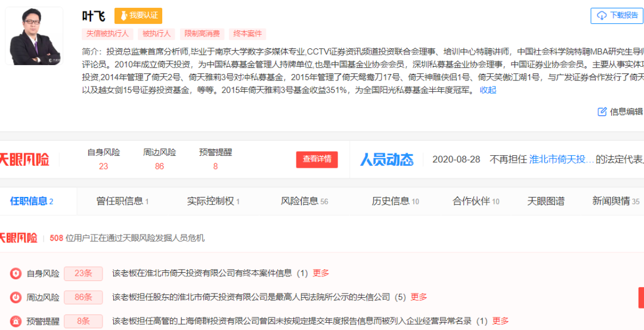Click the 天眼风险 logo in summary bar
Screen dimensions: 644x330
[24, 159]
